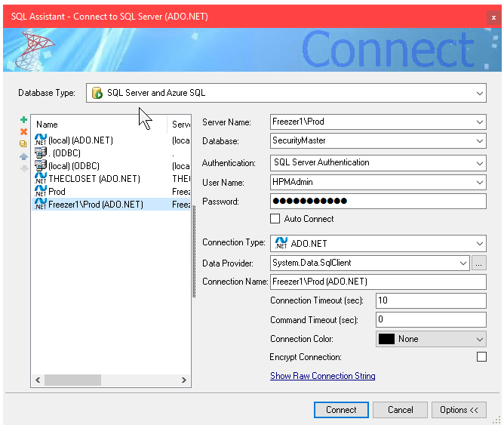
Task: Click the Connect button
Action: click(341, 410)
